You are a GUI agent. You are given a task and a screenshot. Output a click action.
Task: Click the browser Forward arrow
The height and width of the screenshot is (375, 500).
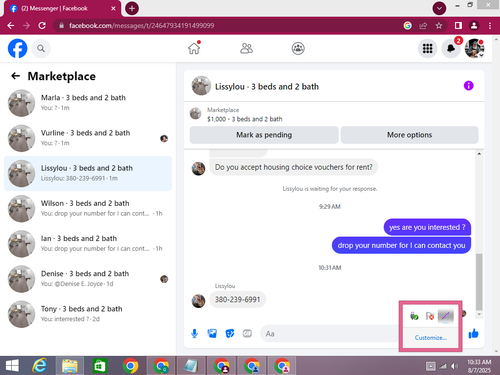[26, 26]
